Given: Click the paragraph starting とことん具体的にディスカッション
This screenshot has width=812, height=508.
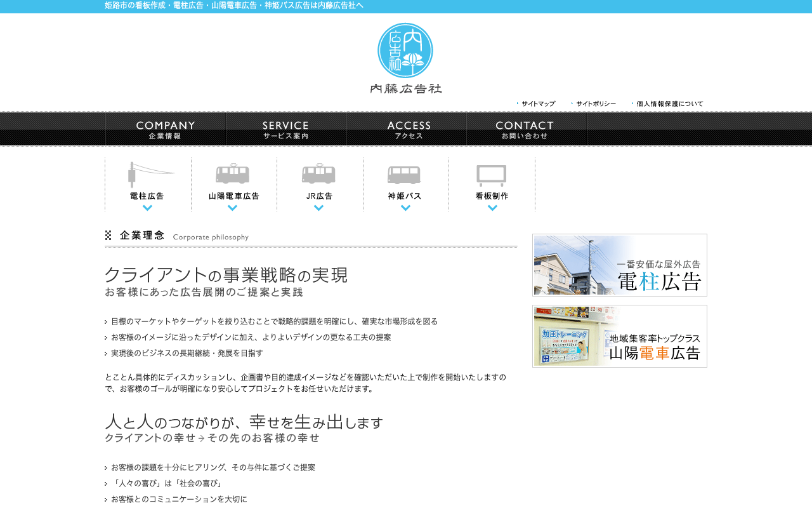Looking at the screenshot, I should point(306,383).
